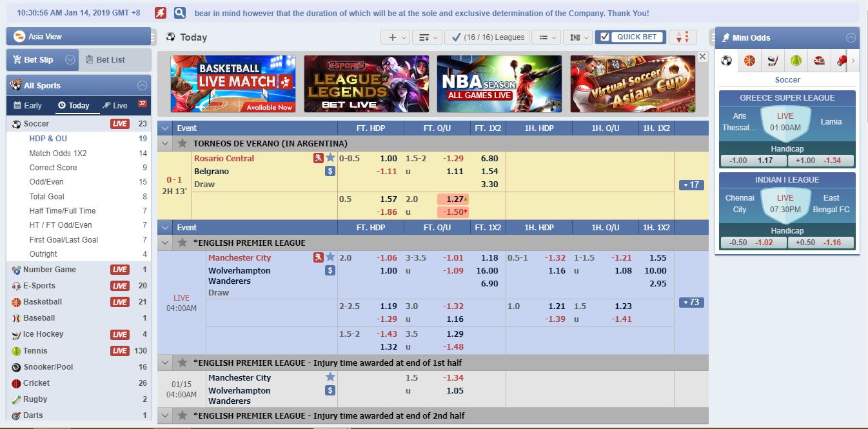Click the highlighted 1.27 over odds

click(453, 199)
